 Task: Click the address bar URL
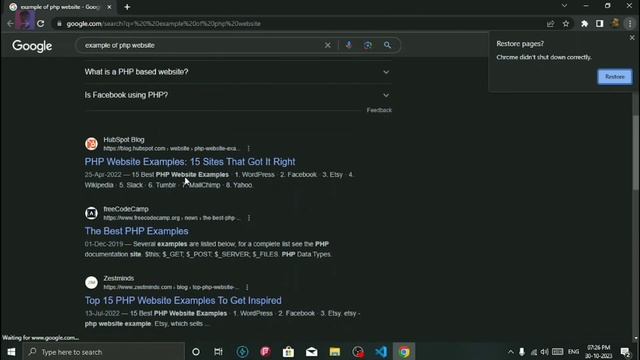click(163, 24)
